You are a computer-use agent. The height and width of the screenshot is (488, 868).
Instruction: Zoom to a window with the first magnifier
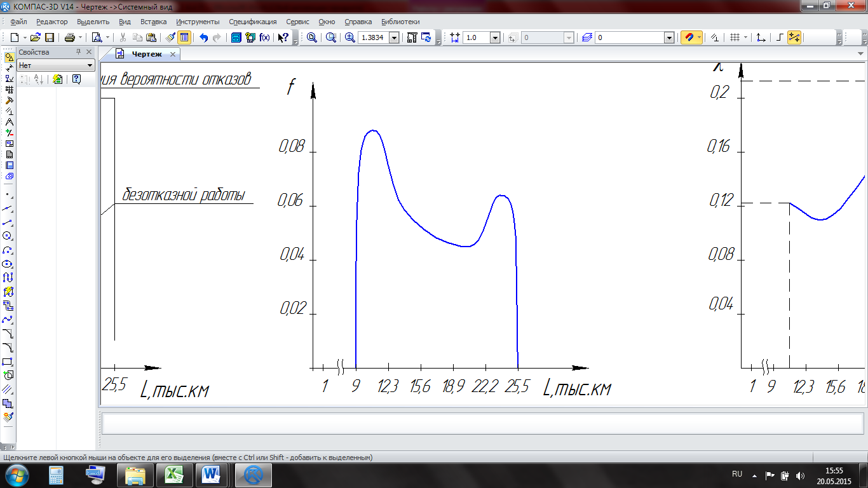(312, 37)
